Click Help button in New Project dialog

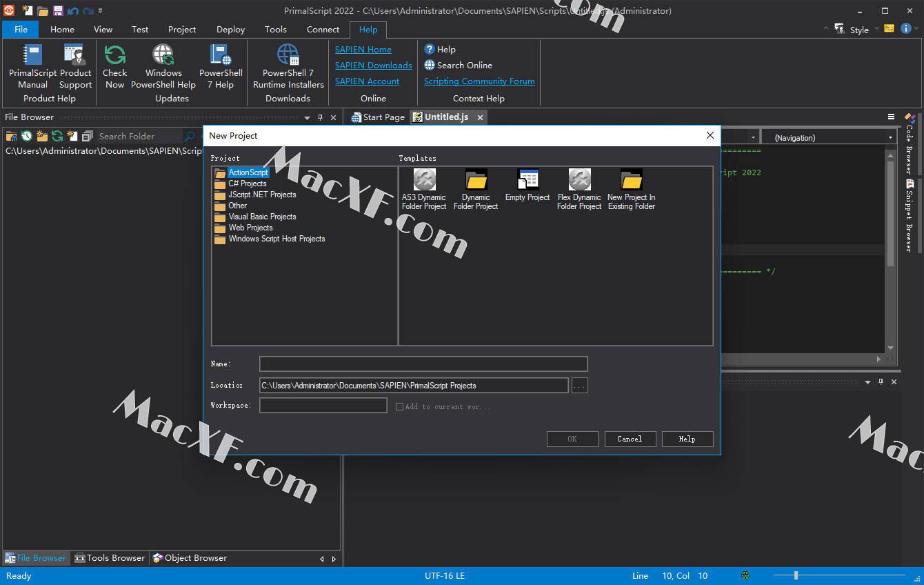pyautogui.click(x=687, y=439)
